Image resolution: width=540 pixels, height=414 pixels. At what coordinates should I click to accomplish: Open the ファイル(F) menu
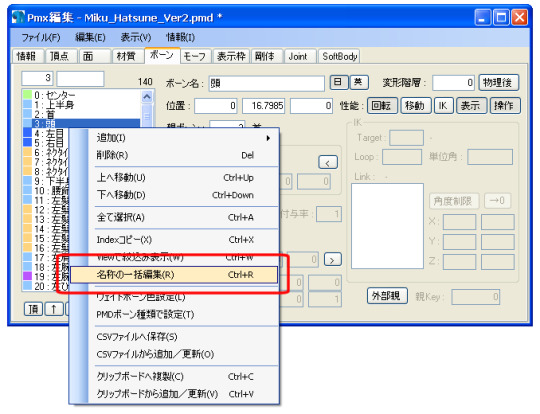(x=41, y=37)
